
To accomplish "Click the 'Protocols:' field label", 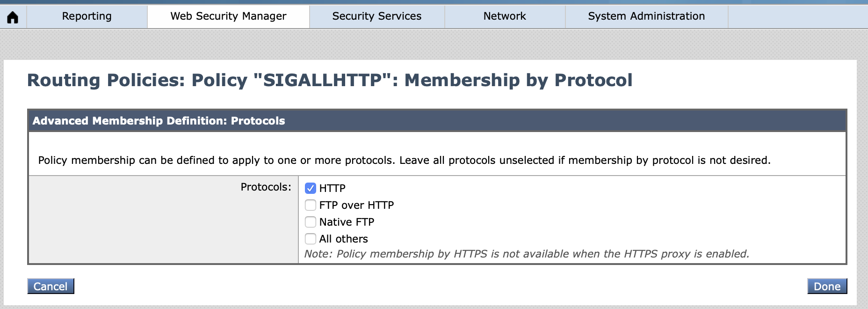I will tap(266, 187).
